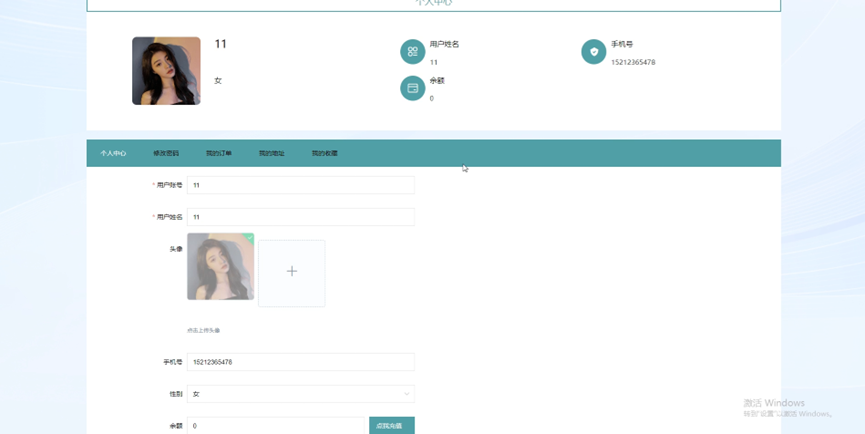The height and width of the screenshot is (434, 865).
Task: Open the 个人中心 tab
Action: [113, 153]
